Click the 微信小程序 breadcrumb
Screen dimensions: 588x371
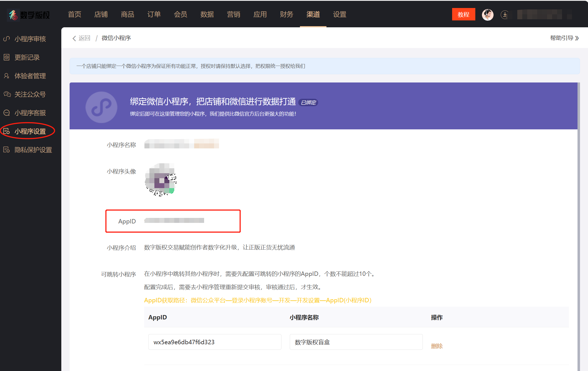[x=116, y=38]
